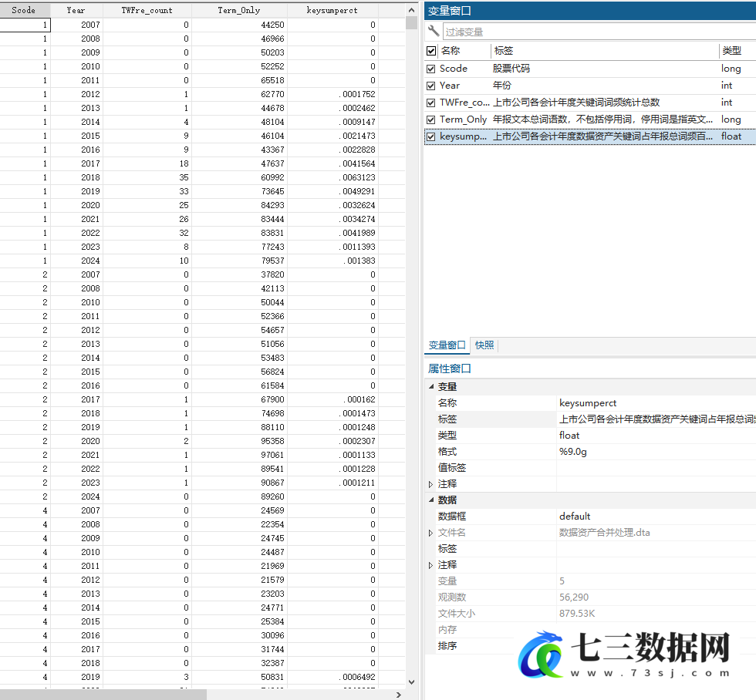This screenshot has width=756, height=700.
Task: Switch to the 快照 tab
Action: 484,345
